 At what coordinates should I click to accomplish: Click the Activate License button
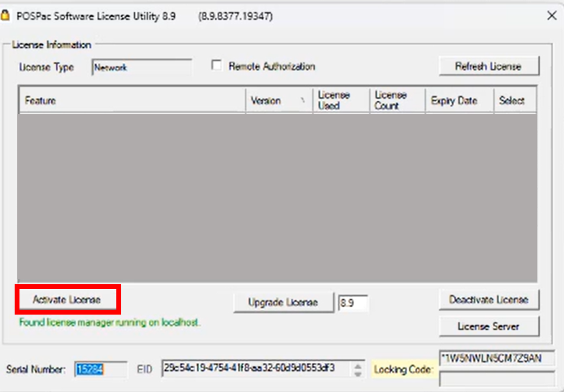68,299
